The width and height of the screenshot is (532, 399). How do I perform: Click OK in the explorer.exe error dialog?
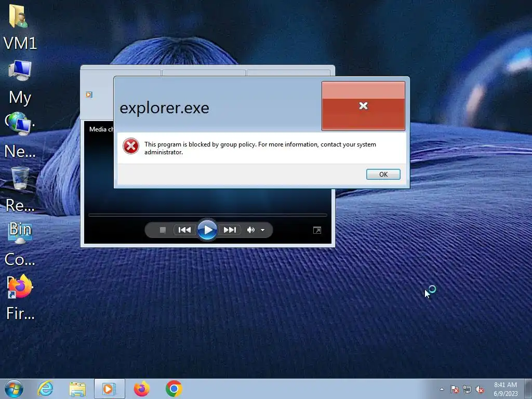pyautogui.click(x=383, y=174)
